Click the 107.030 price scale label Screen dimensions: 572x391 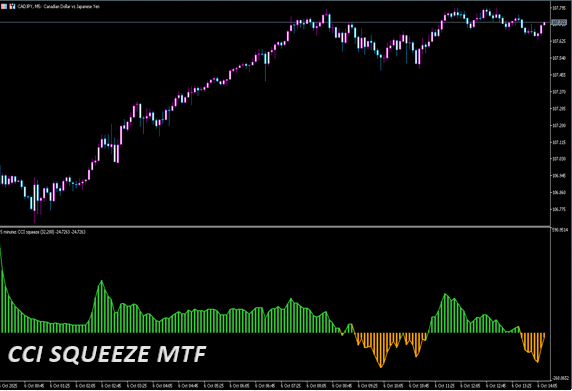559,159
